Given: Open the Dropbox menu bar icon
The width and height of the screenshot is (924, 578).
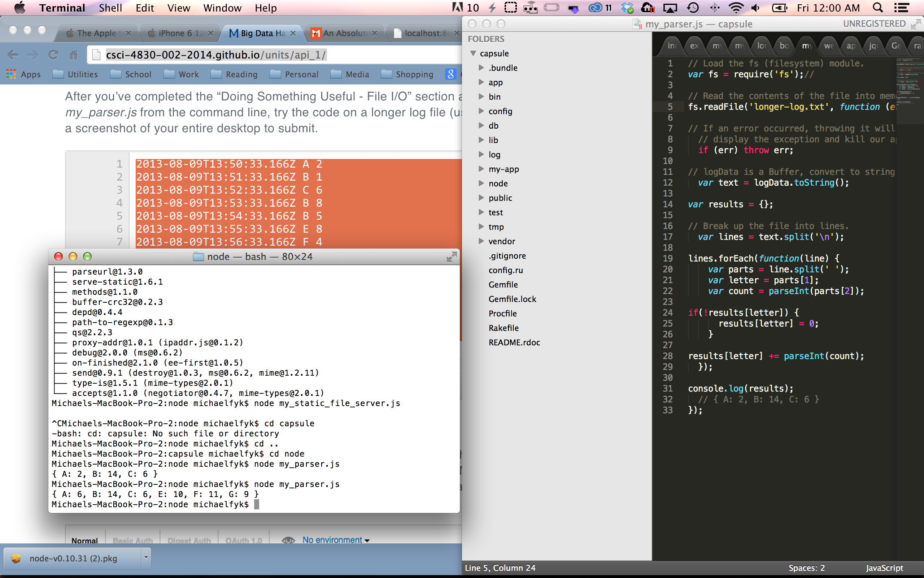Looking at the screenshot, I should click(x=627, y=8).
